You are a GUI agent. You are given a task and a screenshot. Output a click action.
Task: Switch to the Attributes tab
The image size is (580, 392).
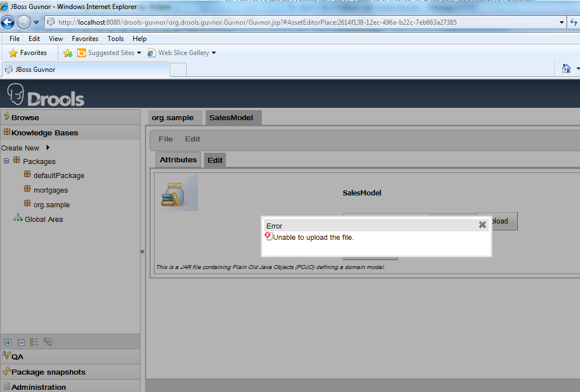pyautogui.click(x=178, y=160)
